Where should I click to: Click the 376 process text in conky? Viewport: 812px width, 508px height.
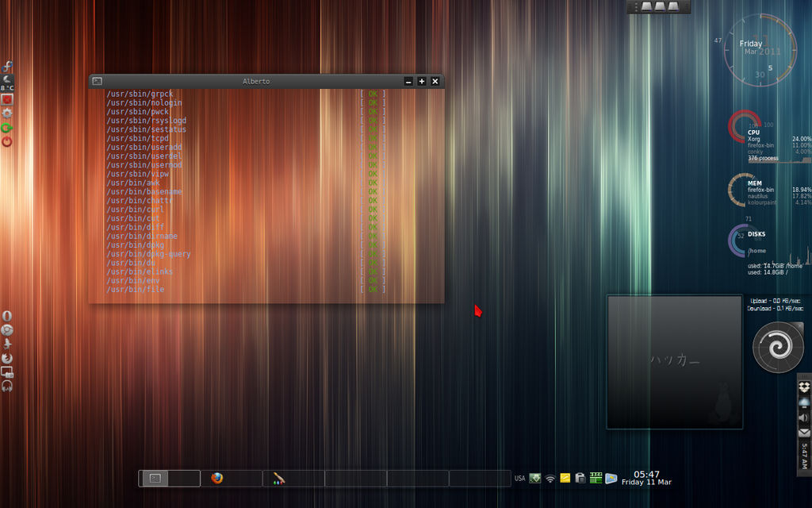click(x=763, y=158)
